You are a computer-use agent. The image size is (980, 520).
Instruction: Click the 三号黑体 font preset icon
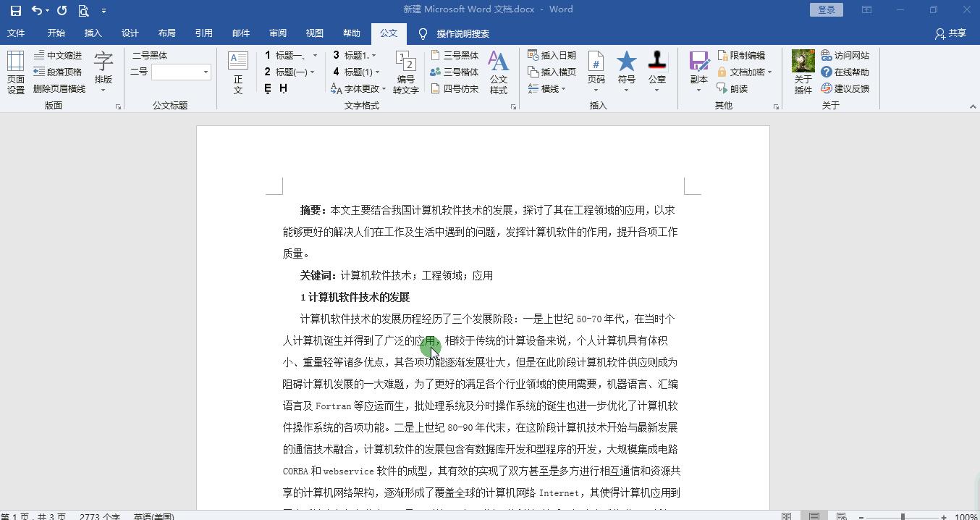454,54
